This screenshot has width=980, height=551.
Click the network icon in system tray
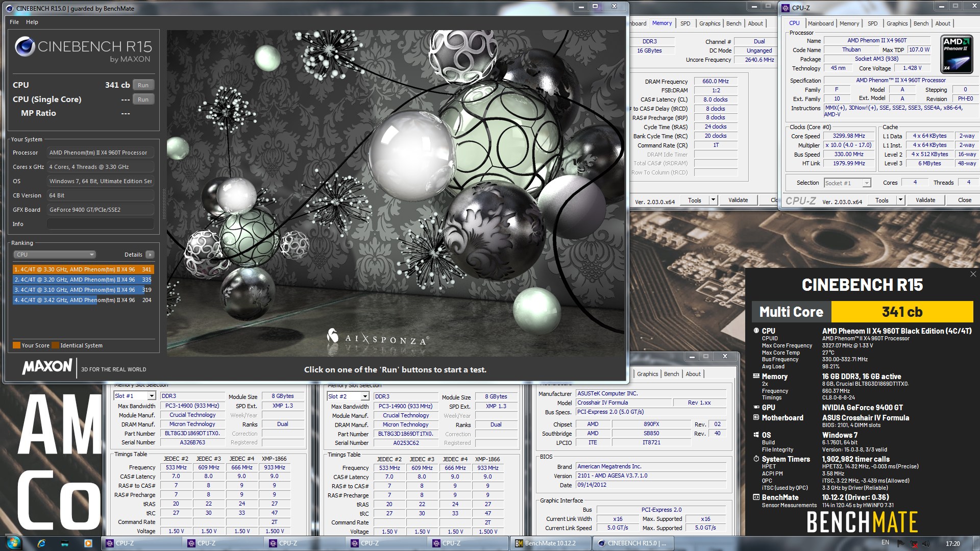[x=914, y=543]
